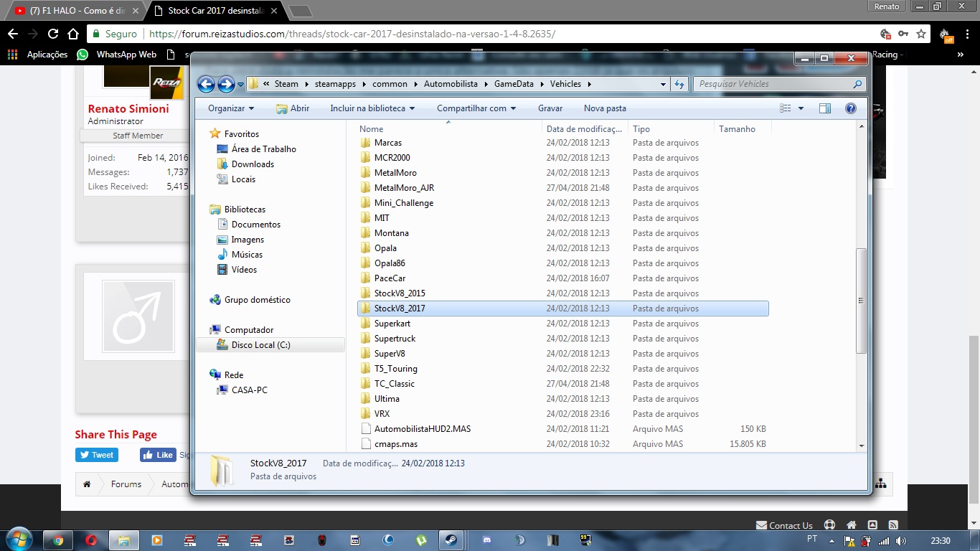Open recent locations dropdown beside nav arrows
980x551 pixels.
(x=240, y=85)
